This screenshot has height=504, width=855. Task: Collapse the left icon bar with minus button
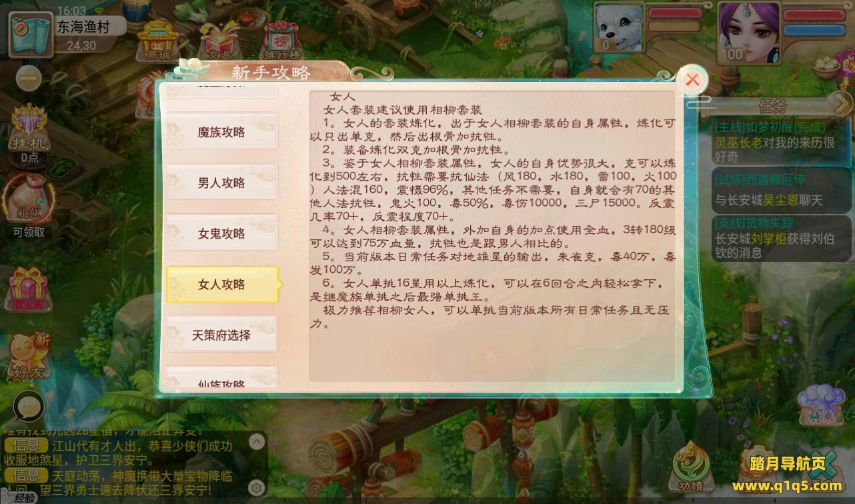pos(29,79)
